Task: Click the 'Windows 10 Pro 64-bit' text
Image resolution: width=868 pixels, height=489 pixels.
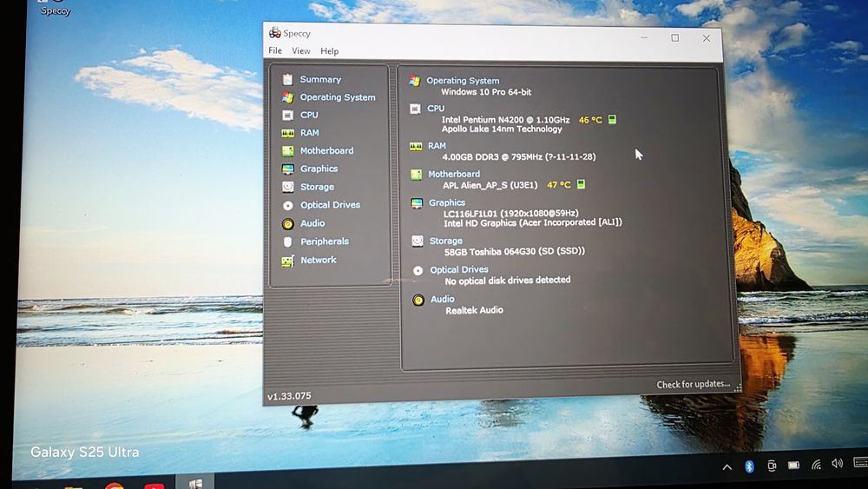Action: tap(486, 92)
